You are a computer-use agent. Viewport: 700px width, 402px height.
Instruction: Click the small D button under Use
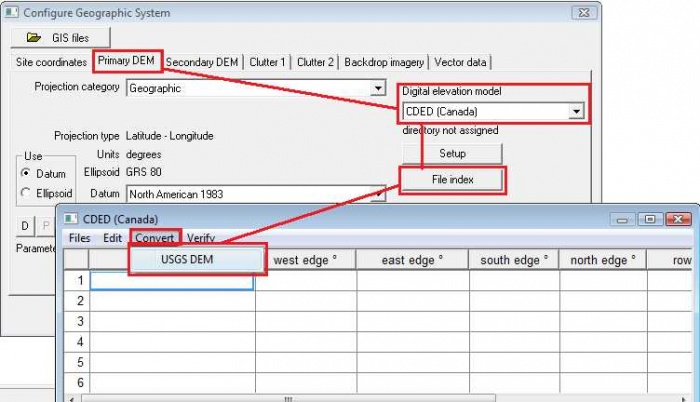25,225
